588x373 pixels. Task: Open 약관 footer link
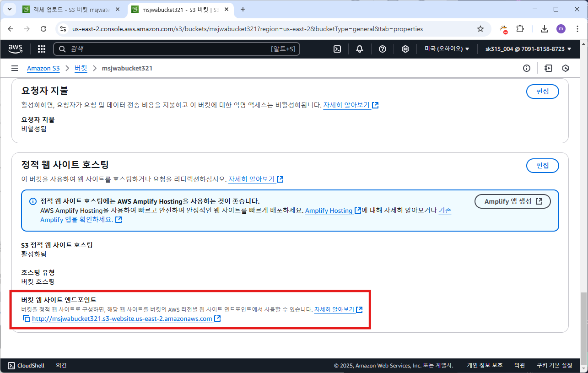click(519, 365)
